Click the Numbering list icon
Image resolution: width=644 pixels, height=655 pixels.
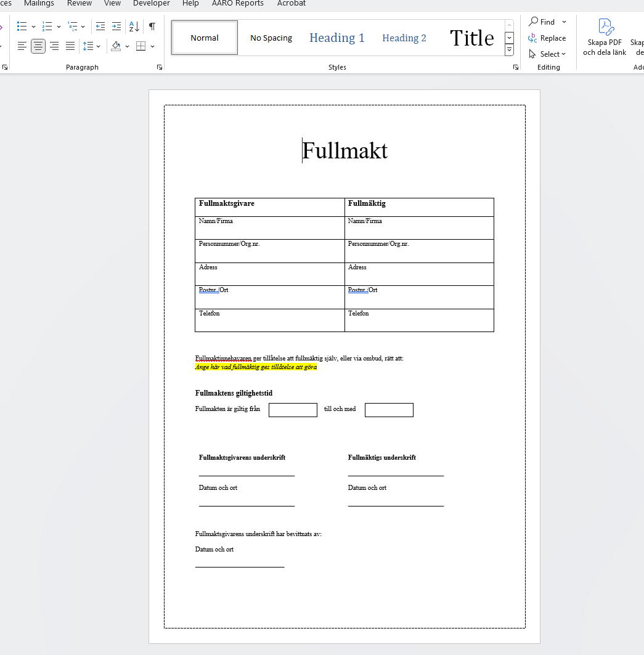[x=47, y=26]
